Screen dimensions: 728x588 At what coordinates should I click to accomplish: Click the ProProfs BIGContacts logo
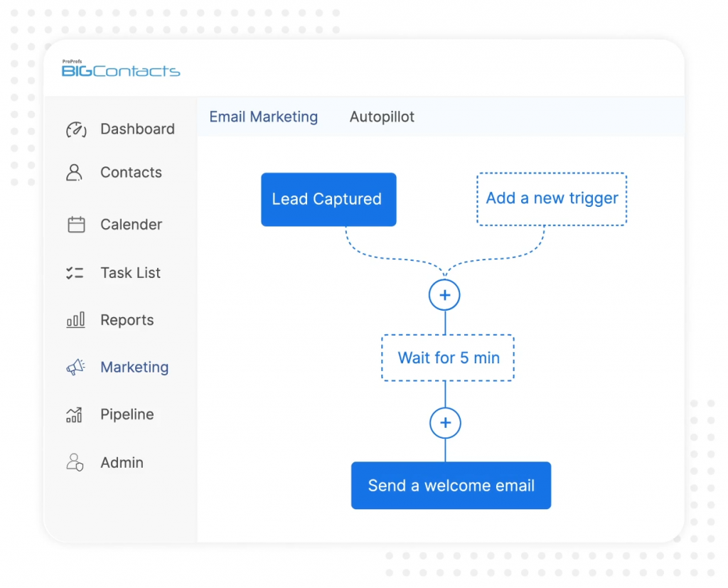pos(121,68)
